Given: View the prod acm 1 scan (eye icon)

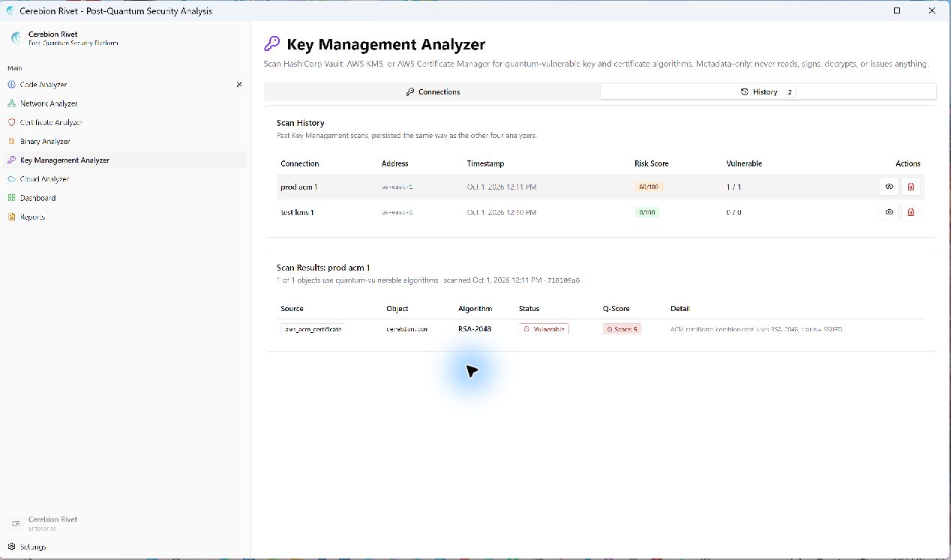Looking at the screenshot, I should click(889, 187).
